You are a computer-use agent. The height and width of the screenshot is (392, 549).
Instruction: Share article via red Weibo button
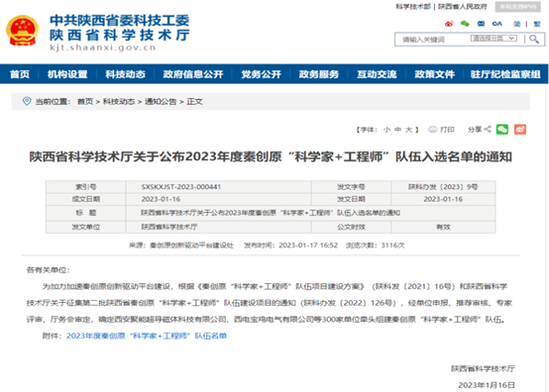tap(520, 130)
